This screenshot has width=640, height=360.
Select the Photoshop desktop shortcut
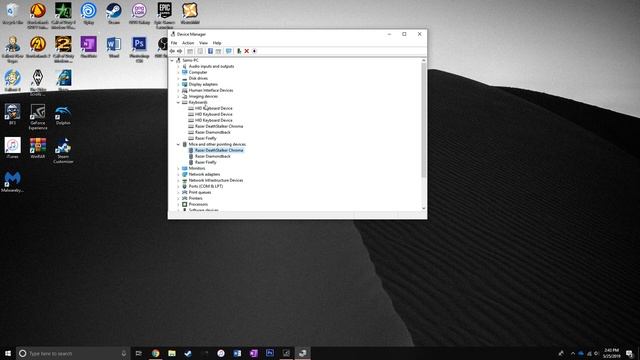tap(139, 49)
